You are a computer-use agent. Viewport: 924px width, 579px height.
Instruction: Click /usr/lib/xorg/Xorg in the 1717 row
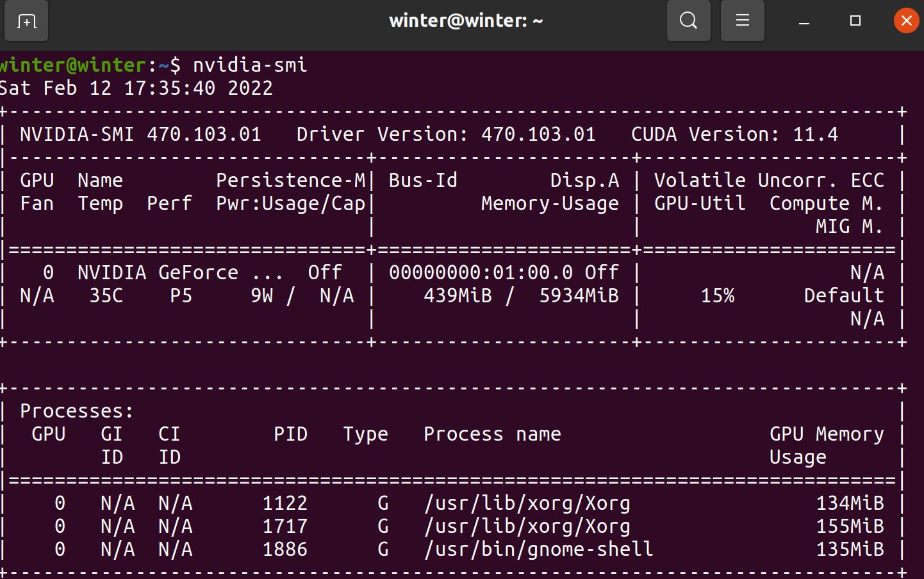pyautogui.click(x=527, y=526)
